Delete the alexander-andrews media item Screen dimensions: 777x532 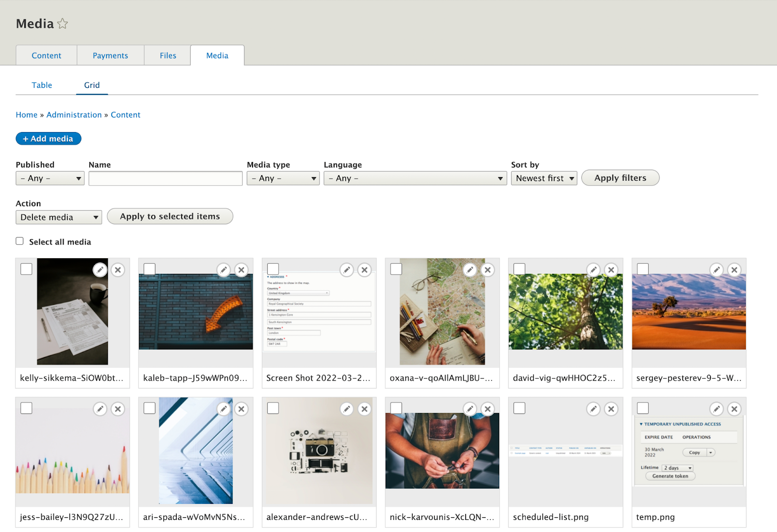[365, 409]
